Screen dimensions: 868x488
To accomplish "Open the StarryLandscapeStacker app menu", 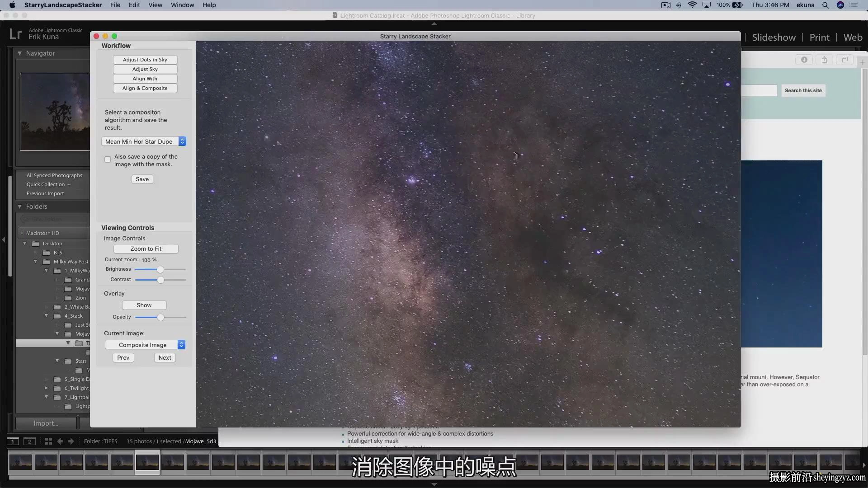I will click(63, 5).
